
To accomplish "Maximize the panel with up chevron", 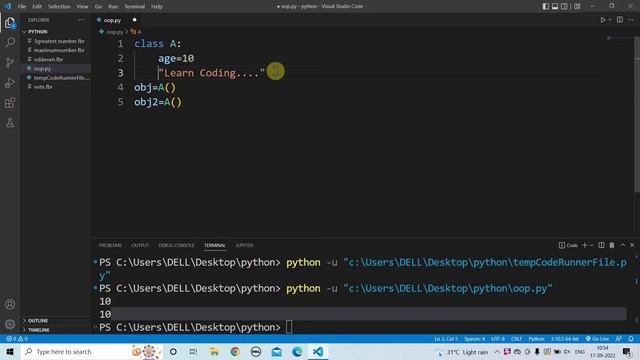I will [623, 245].
